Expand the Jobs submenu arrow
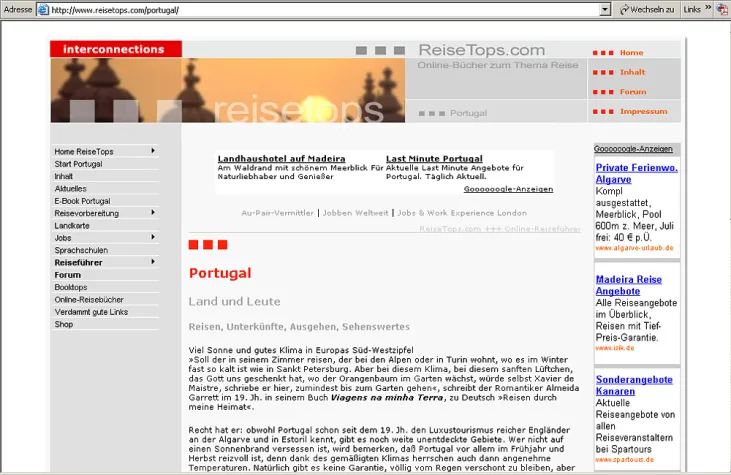Image resolution: width=731 pixels, height=475 pixels. (153, 237)
